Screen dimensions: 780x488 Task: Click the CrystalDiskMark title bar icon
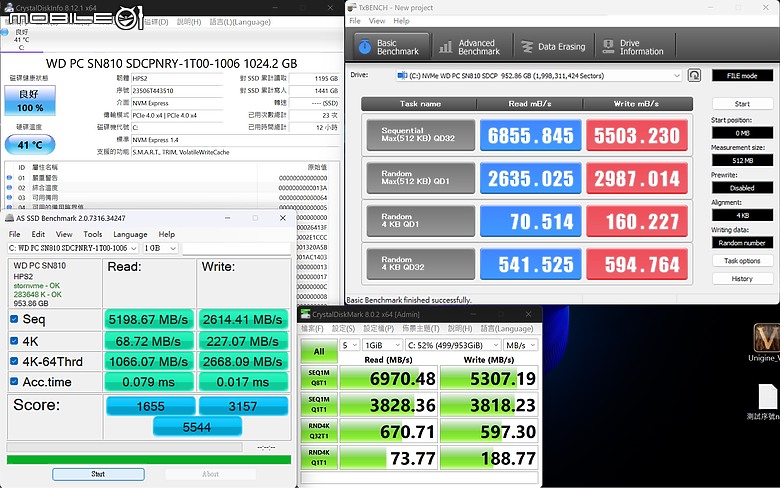(305, 314)
